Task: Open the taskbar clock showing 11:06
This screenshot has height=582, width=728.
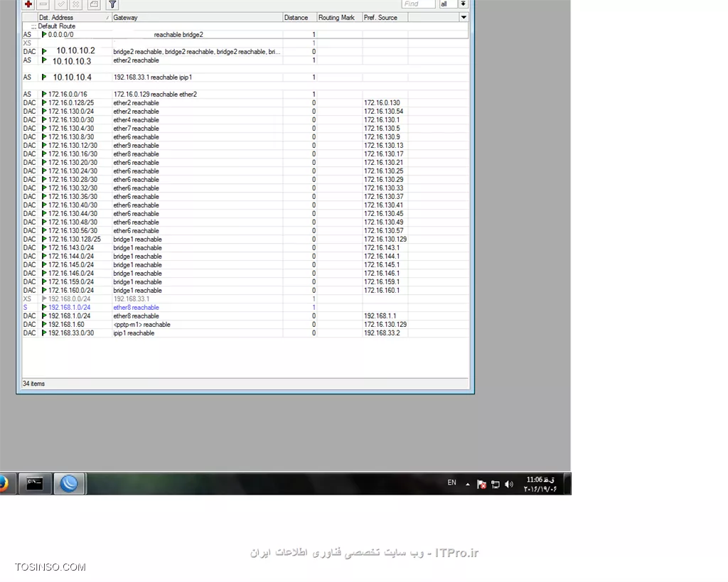Action: (x=540, y=484)
